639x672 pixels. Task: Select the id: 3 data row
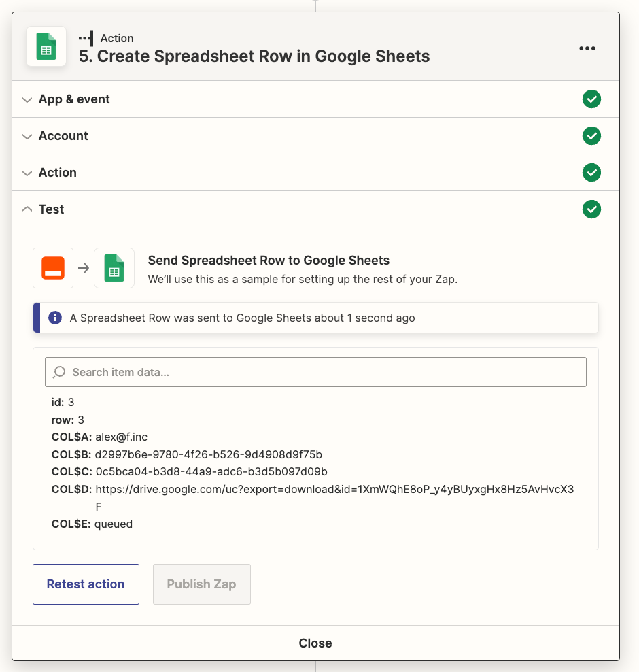click(63, 402)
